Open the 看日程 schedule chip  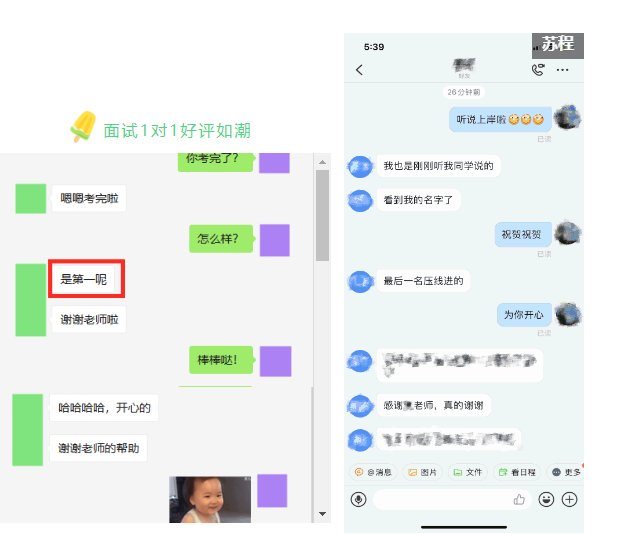[x=518, y=472]
